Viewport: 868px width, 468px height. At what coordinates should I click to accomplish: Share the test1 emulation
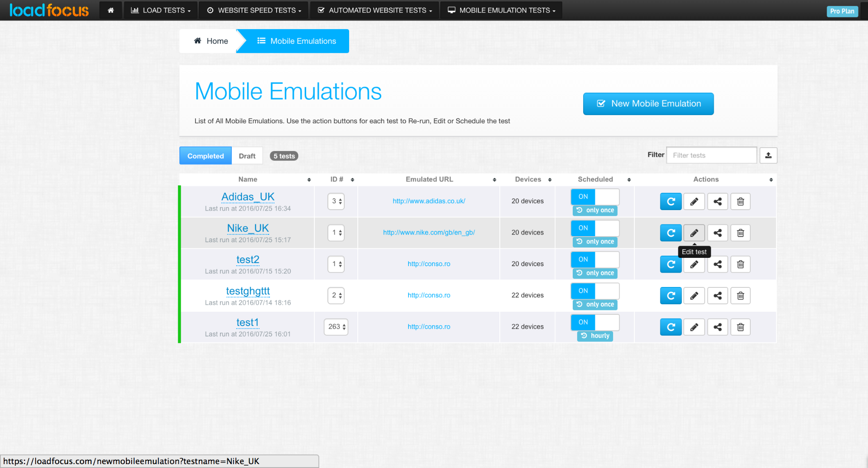tap(717, 327)
